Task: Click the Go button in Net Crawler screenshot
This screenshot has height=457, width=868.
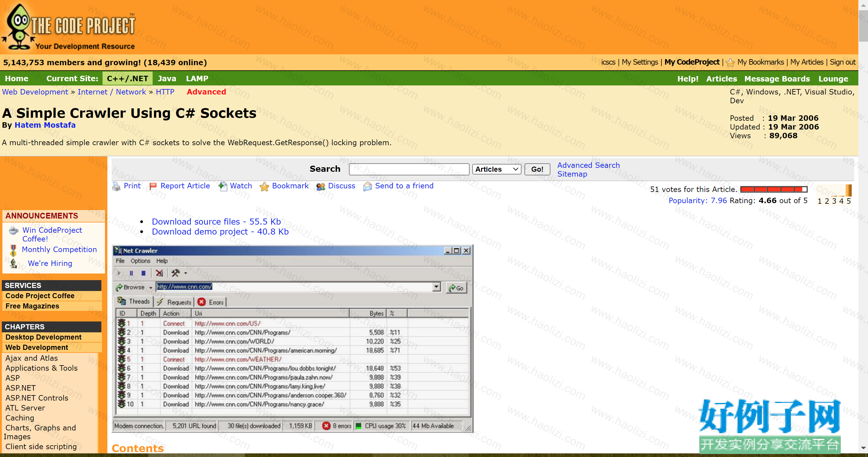Action: pyautogui.click(x=456, y=288)
